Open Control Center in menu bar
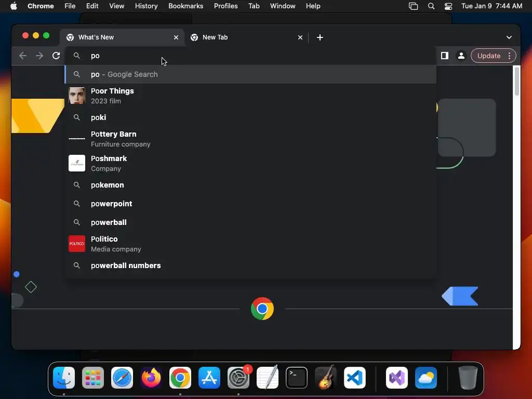The height and width of the screenshot is (399, 532). point(448,6)
